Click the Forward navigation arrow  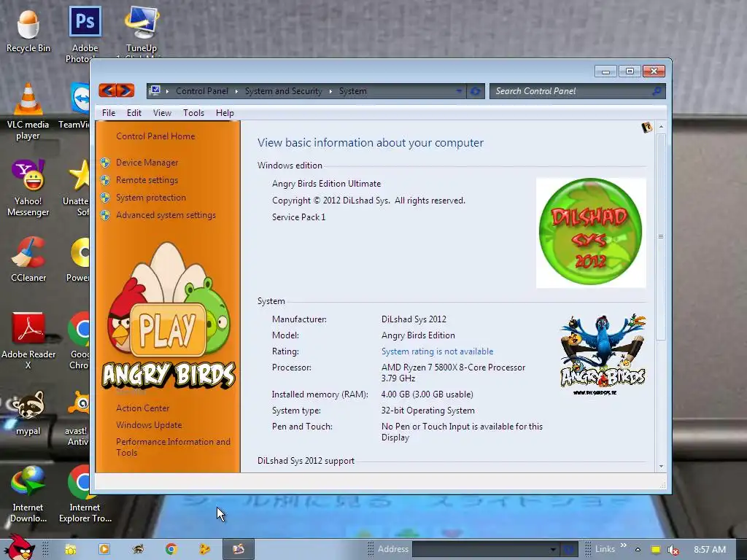(125, 90)
